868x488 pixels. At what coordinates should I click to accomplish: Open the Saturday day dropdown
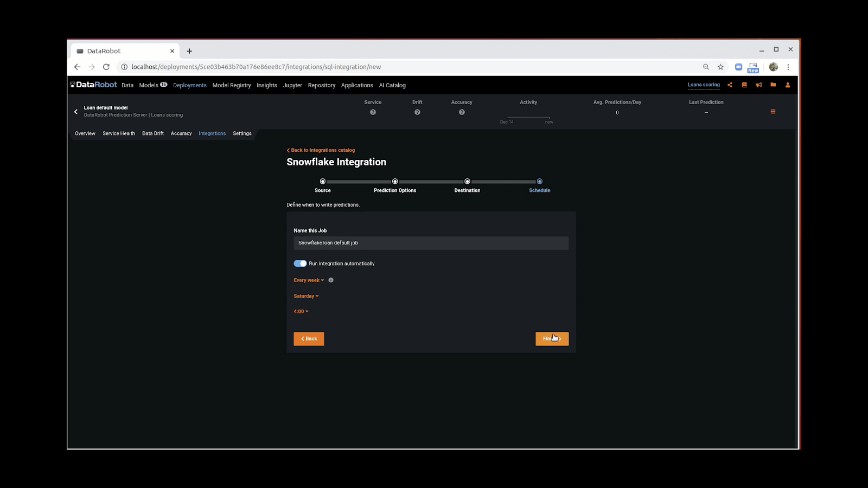click(306, 296)
